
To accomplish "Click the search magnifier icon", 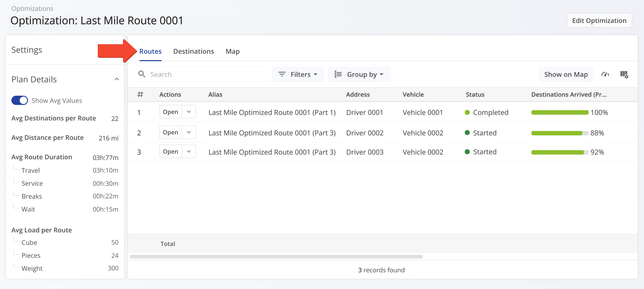I will 142,74.
